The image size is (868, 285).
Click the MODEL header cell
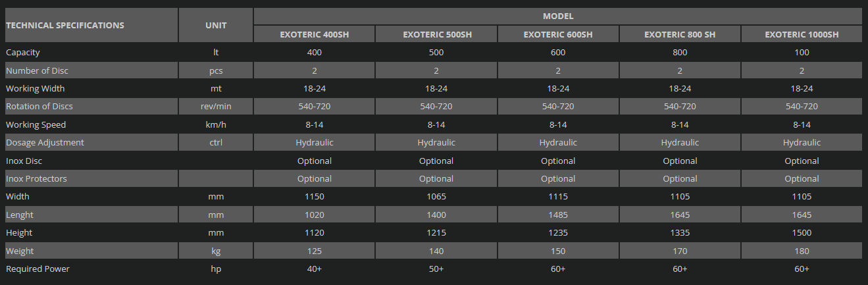(557, 16)
